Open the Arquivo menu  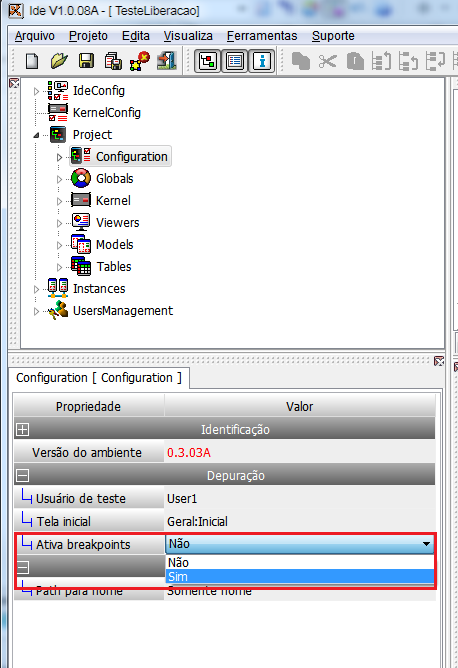coord(35,36)
